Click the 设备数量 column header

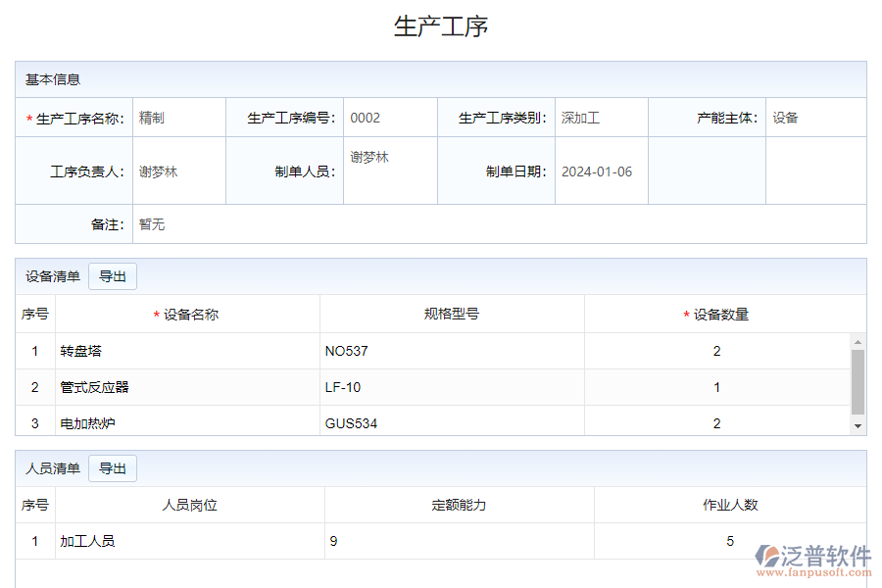(x=720, y=315)
